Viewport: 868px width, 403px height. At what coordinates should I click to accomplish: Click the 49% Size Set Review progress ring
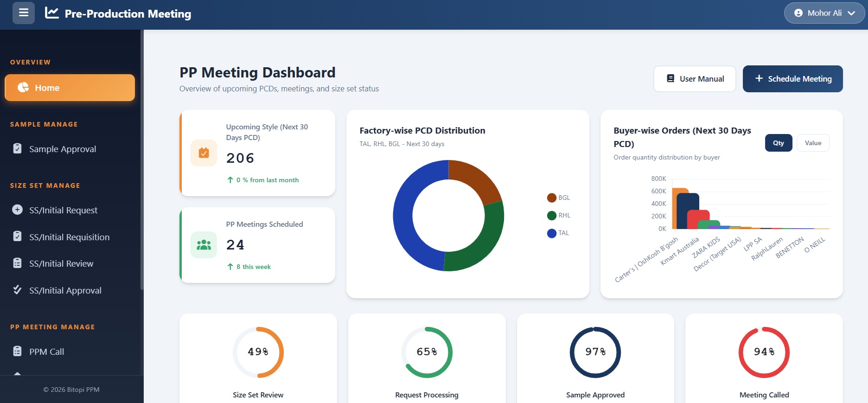point(258,352)
